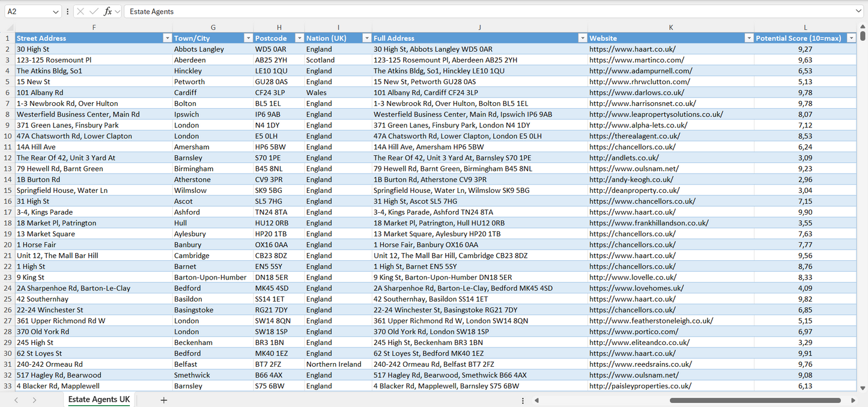Screen dimensions: 868x407
Task: Open the sheet list three-dot menu
Action: (x=523, y=400)
